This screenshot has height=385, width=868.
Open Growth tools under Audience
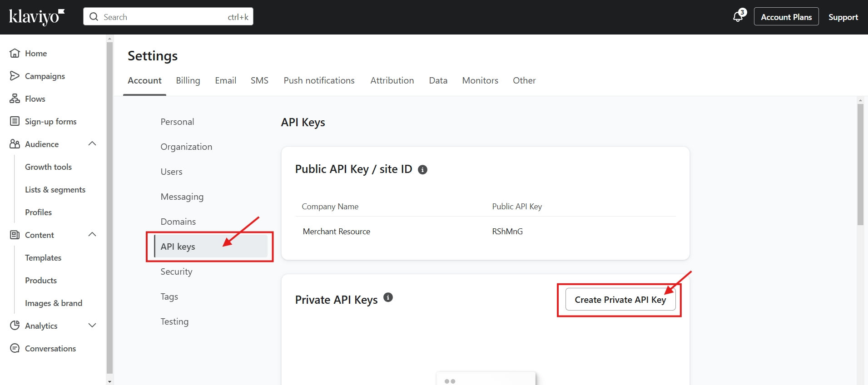click(x=49, y=167)
